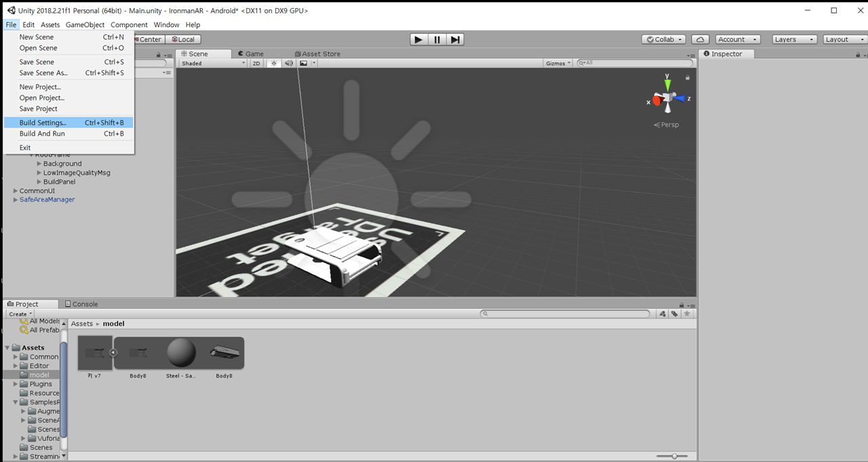Click the blue Z axis gizmo cone
The image size is (868, 462).
[681, 98]
